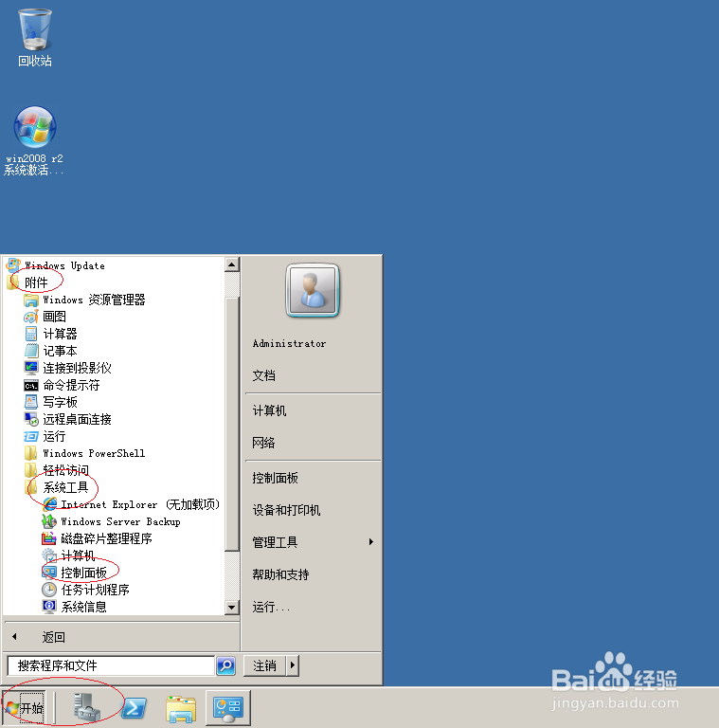Image resolution: width=719 pixels, height=728 pixels.
Task: Open 计算机 in the right pane
Action: 269,410
